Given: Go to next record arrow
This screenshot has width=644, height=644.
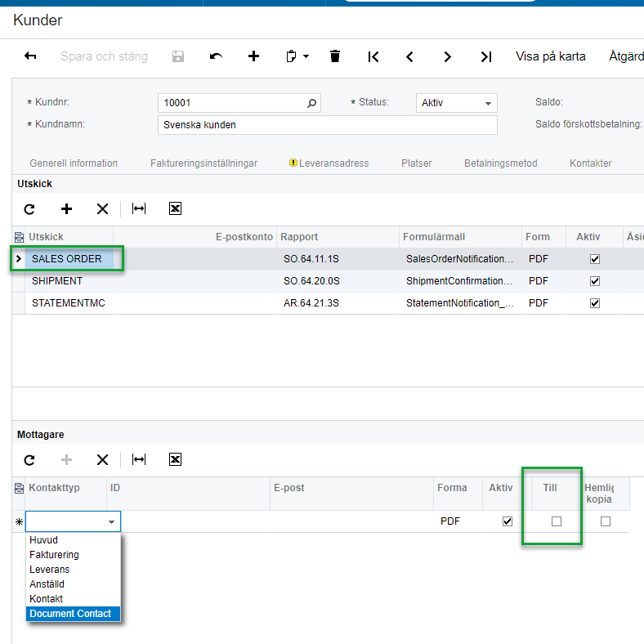Looking at the screenshot, I should click(x=447, y=56).
